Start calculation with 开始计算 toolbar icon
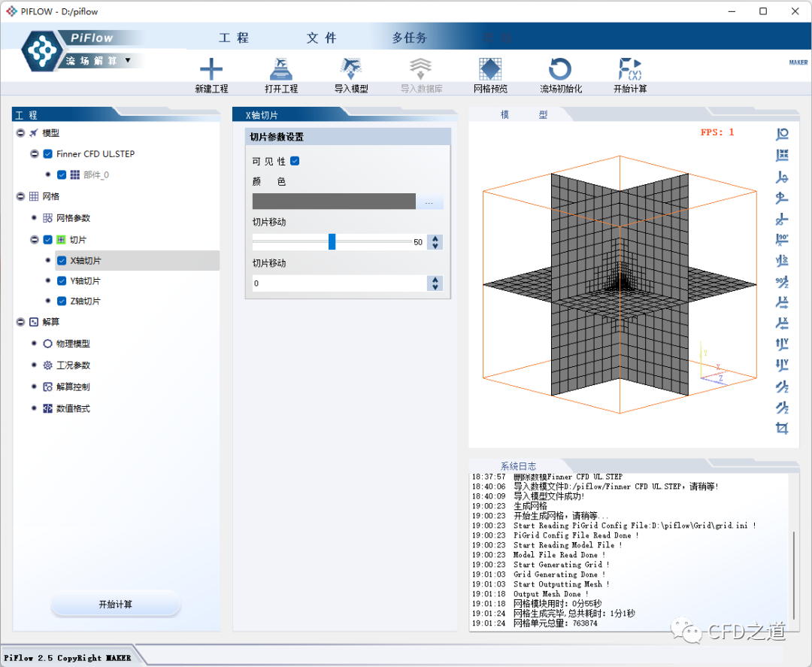Viewport: 812px width, 667px height. pyautogui.click(x=629, y=69)
